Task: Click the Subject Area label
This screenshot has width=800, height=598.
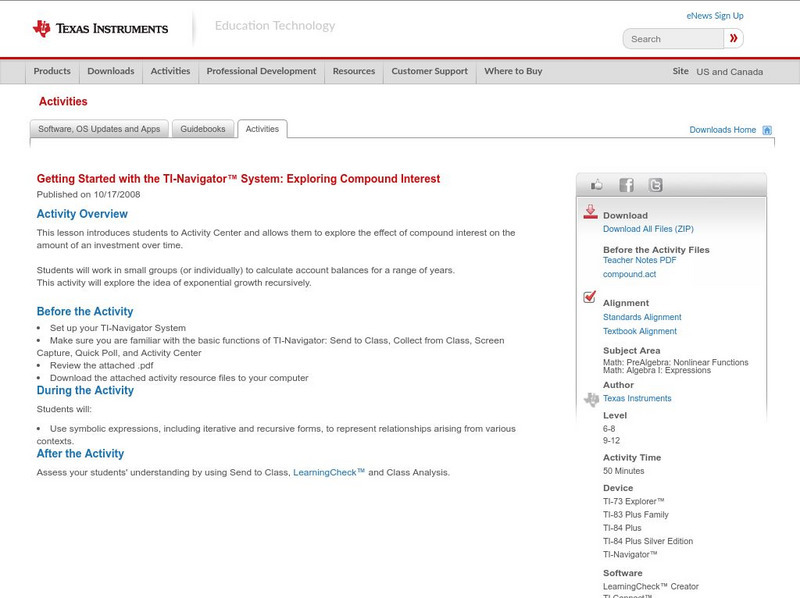Action: pos(632,351)
